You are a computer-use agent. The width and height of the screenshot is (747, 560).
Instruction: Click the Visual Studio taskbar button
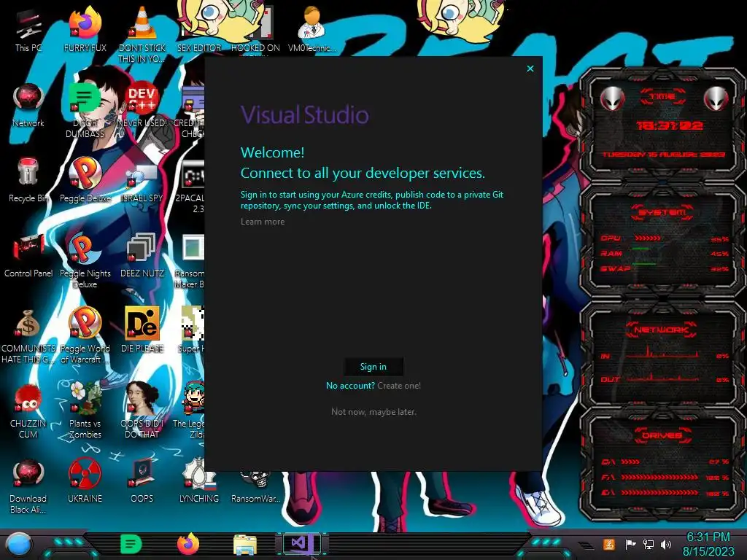click(x=302, y=543)
